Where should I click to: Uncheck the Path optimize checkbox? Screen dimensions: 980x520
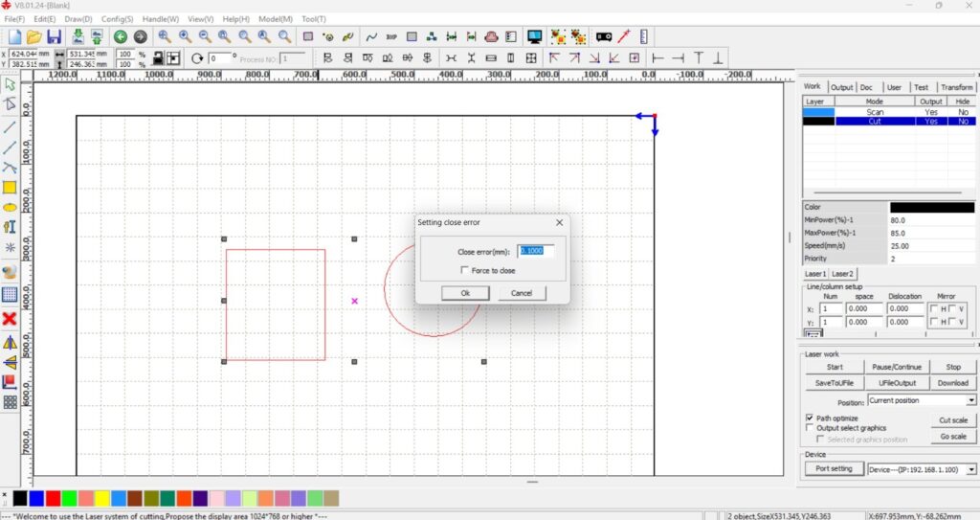point(811,418)
